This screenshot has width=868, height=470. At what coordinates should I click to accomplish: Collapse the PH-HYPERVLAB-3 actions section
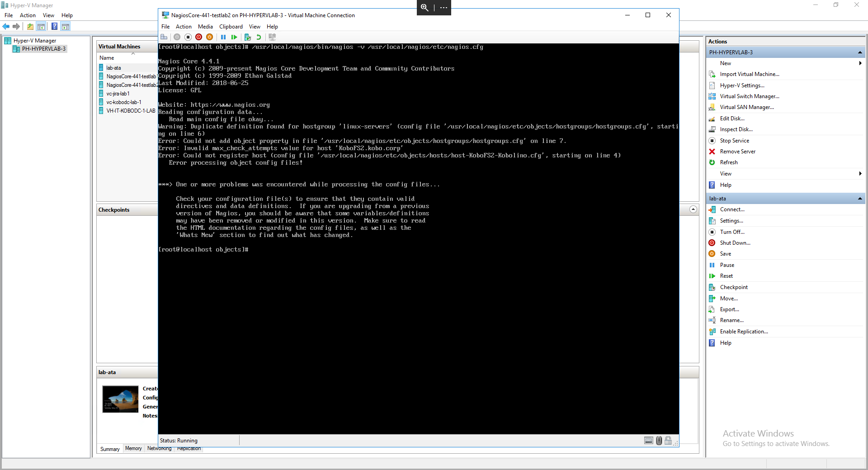pyautogui.click(x=859, y=52)
